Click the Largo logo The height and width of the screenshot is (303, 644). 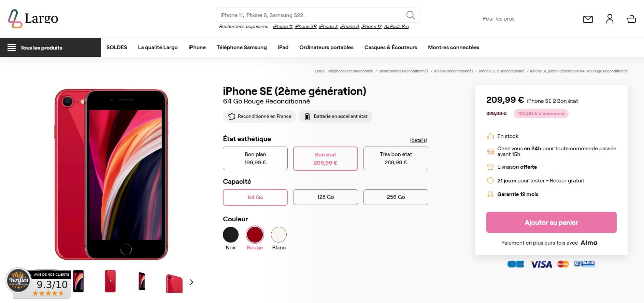(33, 18)
